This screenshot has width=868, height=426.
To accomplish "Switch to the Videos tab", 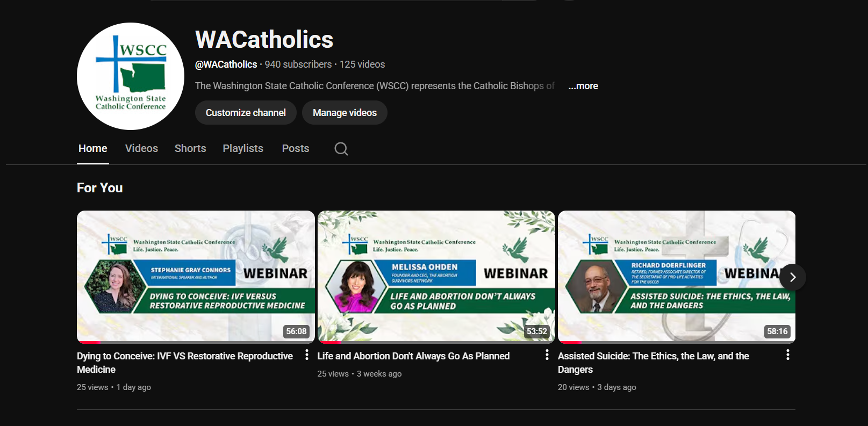I will (x=141, y=149).
